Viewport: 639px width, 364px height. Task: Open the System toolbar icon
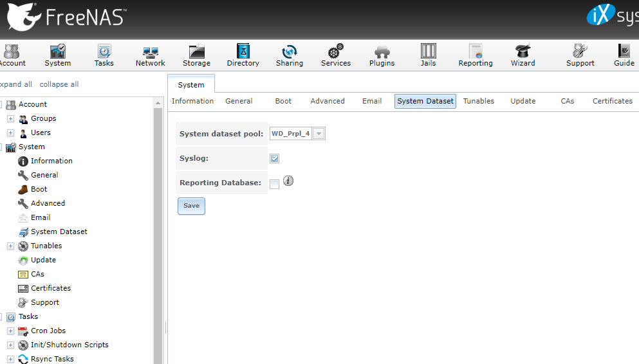click(x=57, y=55)
